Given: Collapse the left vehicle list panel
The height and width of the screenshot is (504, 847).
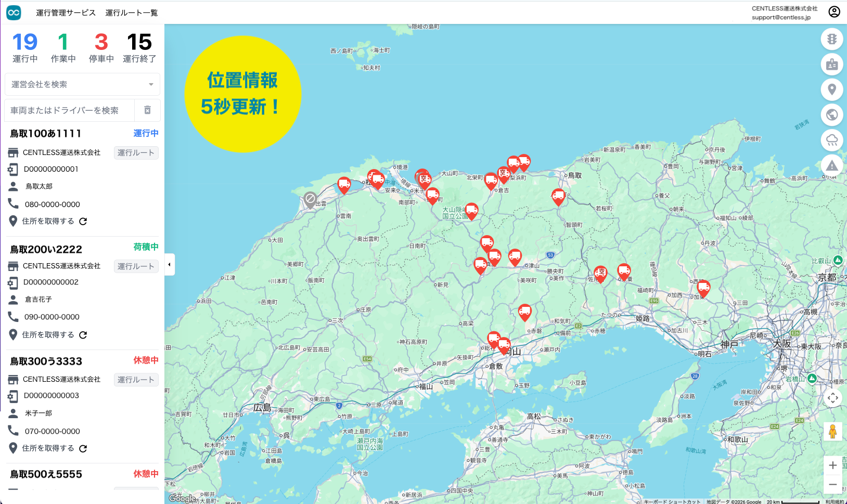Looking at the screenshot, I should (x=169, y=265).
